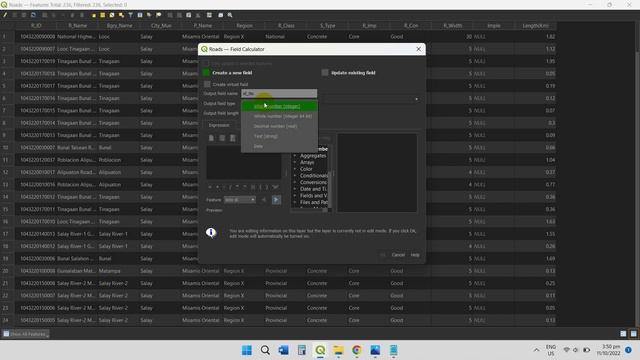
Task: Show hidden system tray icons
Action: point(536,350)
